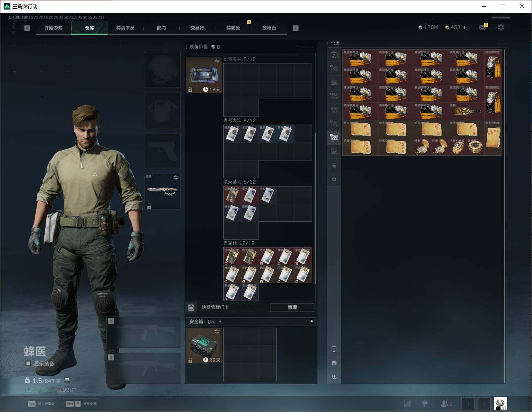Select the 名贵机械表 gold wristwatch item
This screenshot has height=412, width=532.
coord(458,147)
